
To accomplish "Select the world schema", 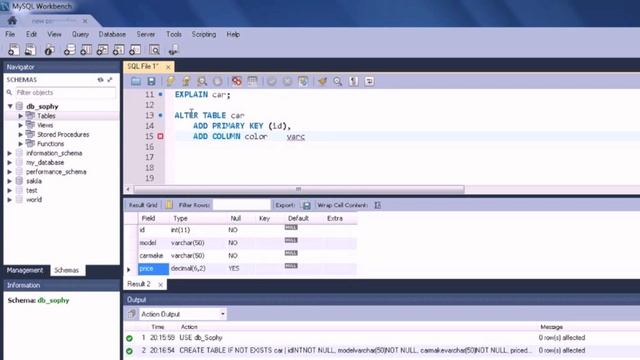I will coord(34,200).
